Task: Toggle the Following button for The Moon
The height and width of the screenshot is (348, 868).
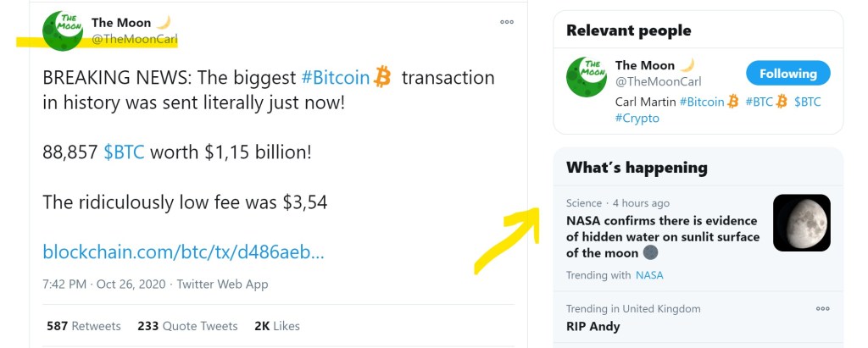Action: [787, 74]
